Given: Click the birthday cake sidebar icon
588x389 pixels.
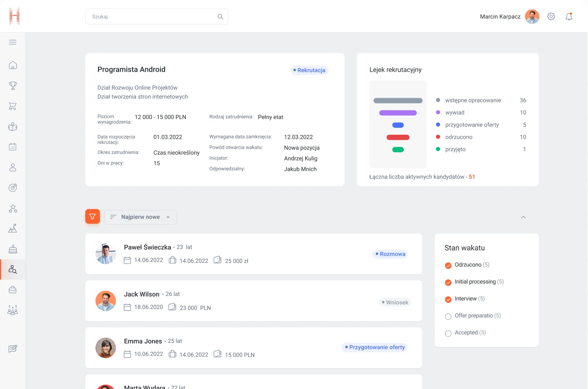Looking at the screenshot, I should point(13,249).
